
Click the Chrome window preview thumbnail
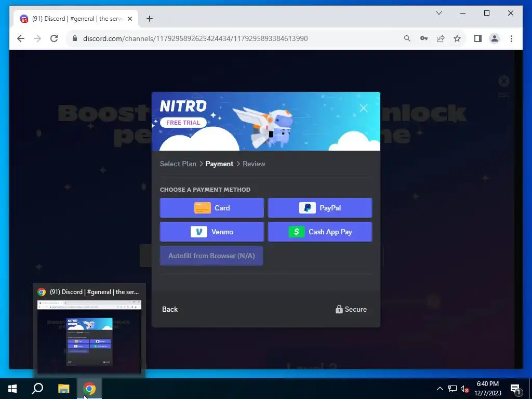(89, 336)
